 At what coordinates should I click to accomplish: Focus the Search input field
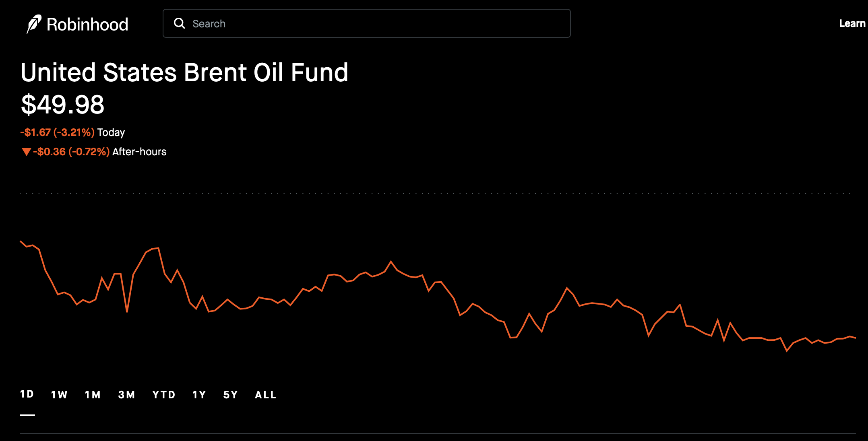pos(370,24)
